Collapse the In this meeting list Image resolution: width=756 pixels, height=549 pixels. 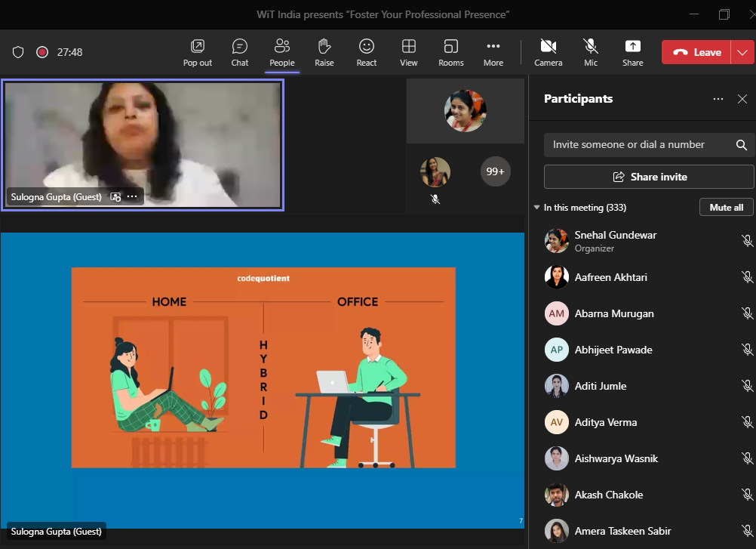536,208
